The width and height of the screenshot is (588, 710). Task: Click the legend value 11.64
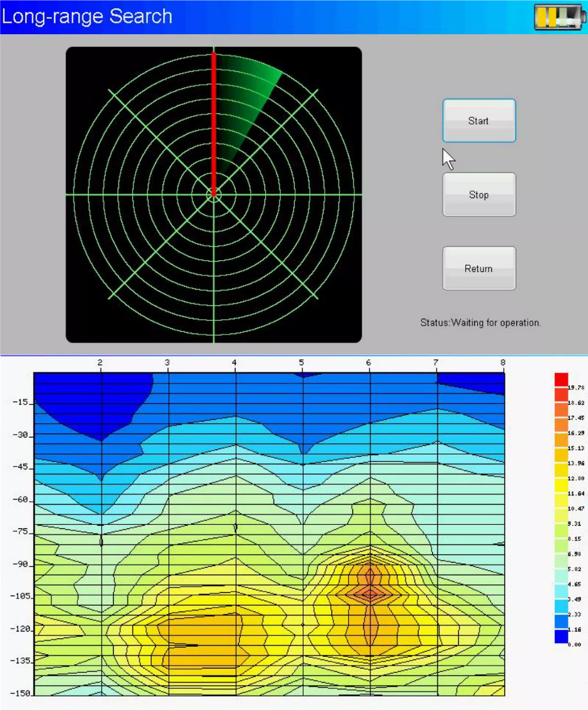tap(576, 493)
